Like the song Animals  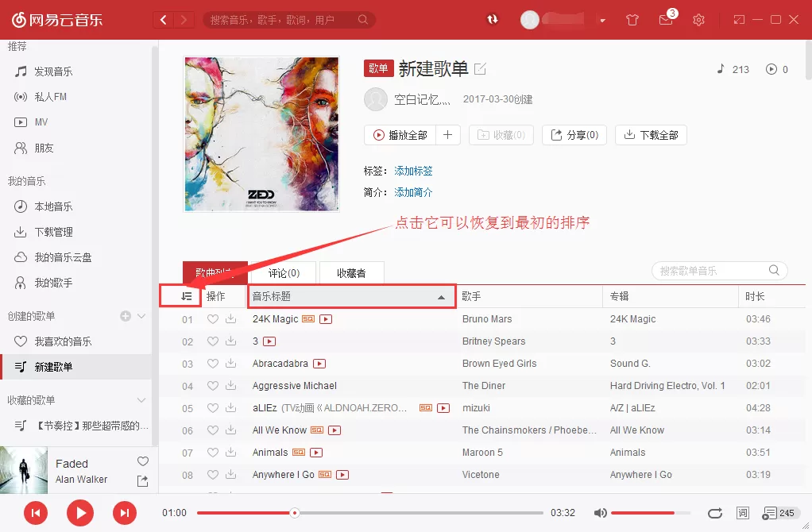[x=212, y=453]
